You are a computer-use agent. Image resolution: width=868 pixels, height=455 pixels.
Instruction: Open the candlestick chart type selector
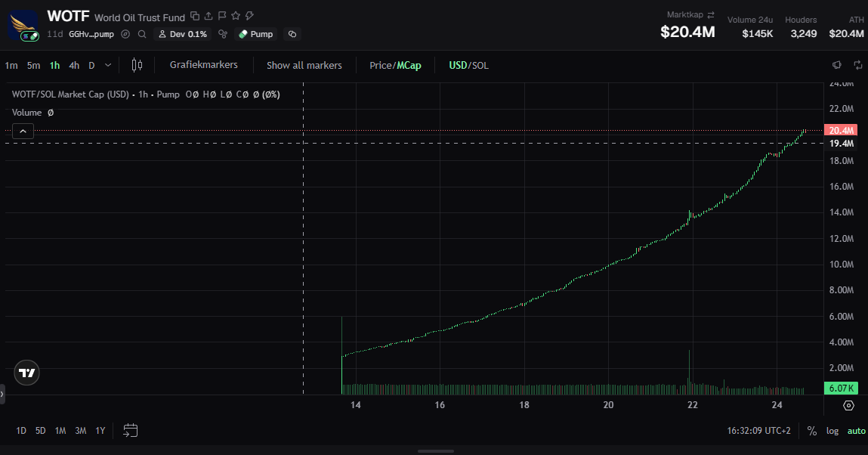[137, 65]
